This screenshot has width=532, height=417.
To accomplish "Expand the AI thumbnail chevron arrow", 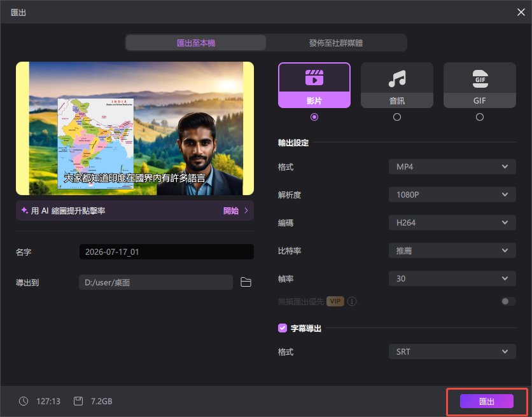I will [246, 210].
